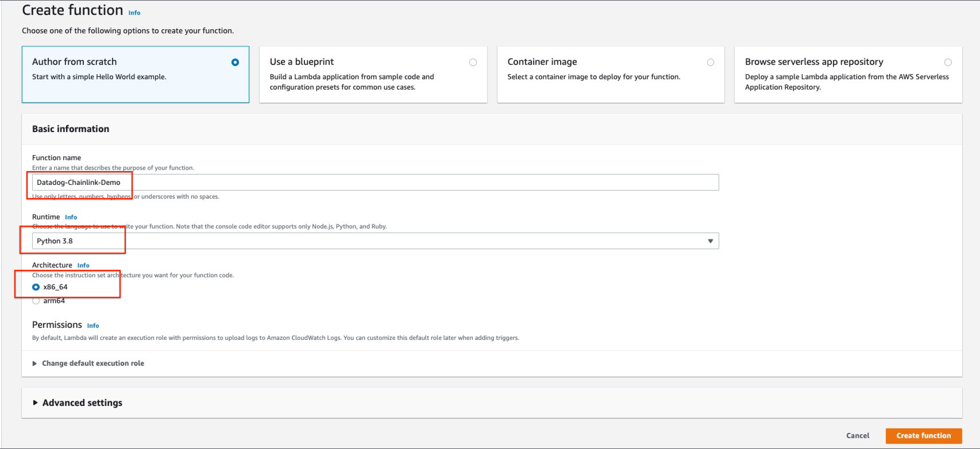Image resolution: width=980 pixels, height=449 pixels.
Task: Expand Change default execution role
Action: pos(92,363)
